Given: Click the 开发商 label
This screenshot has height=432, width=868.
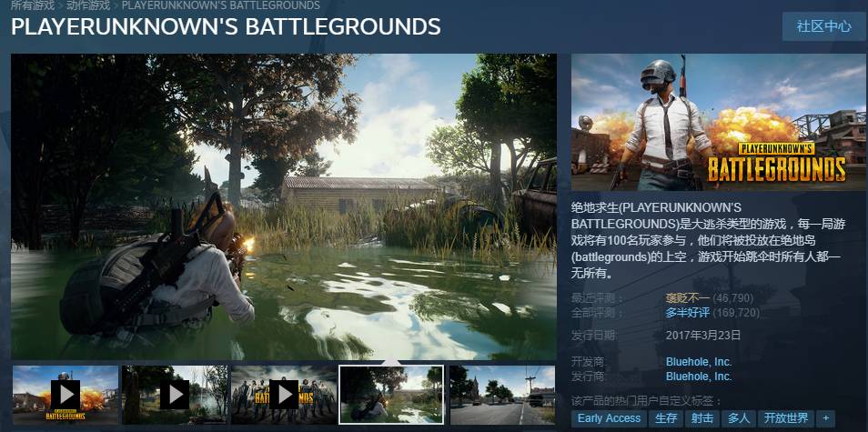Looking at the screenshot, I should click(588, 362).
